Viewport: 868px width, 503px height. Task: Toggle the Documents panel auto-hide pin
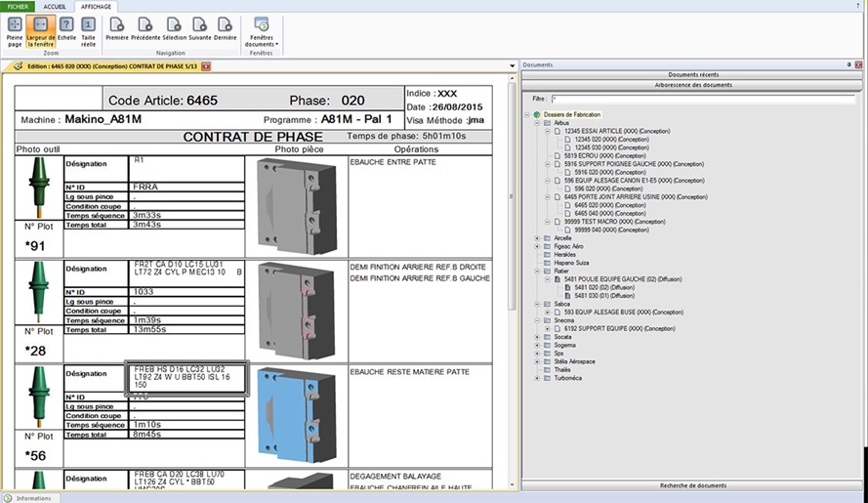click(847, 64)
